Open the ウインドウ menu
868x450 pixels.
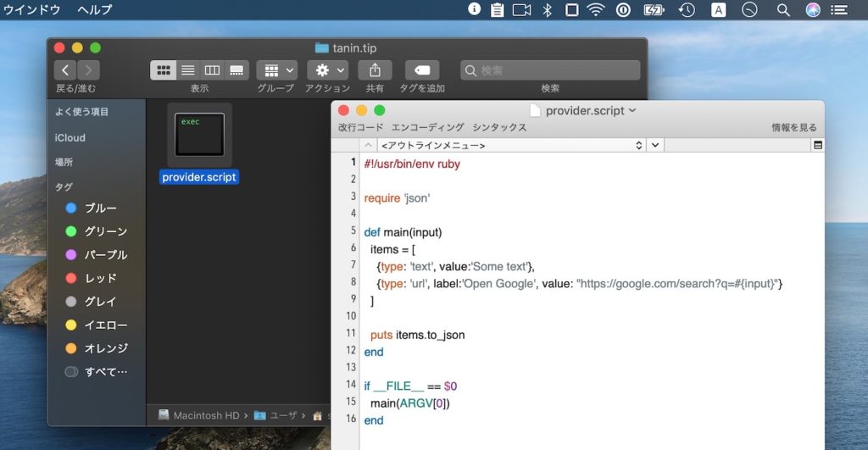click(x=32, y=10)
